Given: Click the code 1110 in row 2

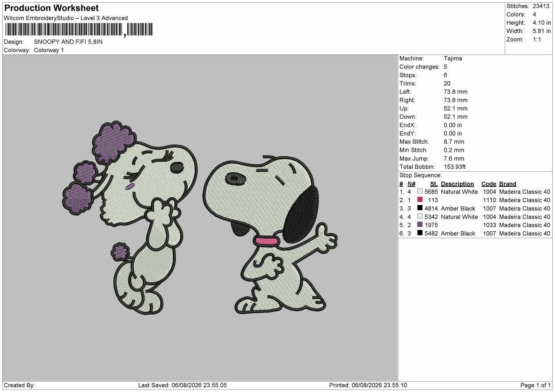Looking at the screenshot, I should click(490, 200).
